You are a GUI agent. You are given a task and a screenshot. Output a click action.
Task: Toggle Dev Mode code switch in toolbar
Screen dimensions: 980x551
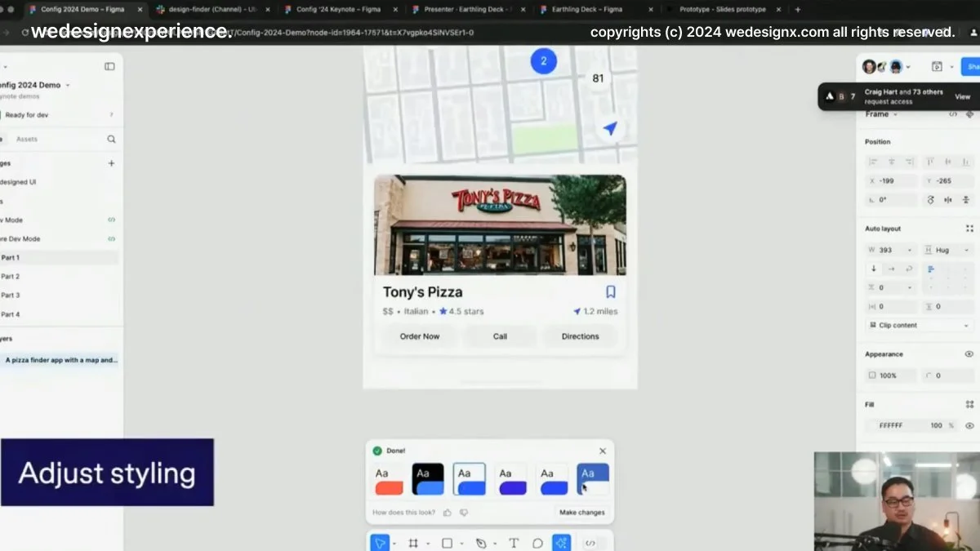click(590, 543)
